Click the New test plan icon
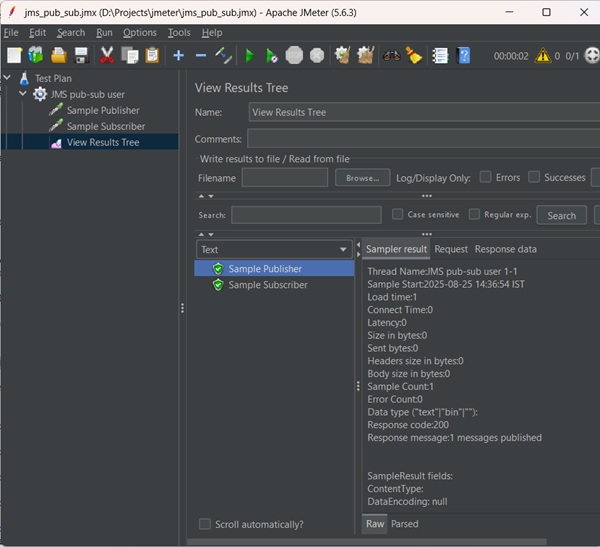This screenshot has height=547, width=600. point(15,56)
